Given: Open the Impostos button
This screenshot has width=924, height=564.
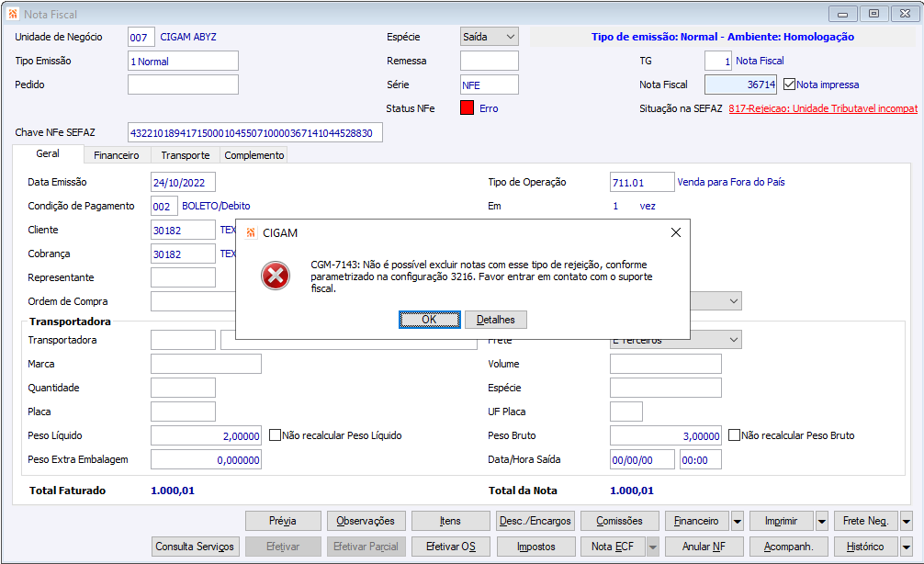Looking at the screenshot, I should 535,547.
